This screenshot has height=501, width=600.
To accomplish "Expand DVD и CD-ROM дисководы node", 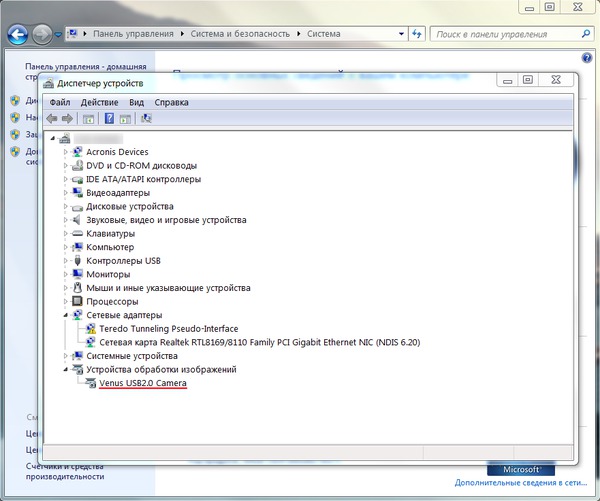I will 65,166.
